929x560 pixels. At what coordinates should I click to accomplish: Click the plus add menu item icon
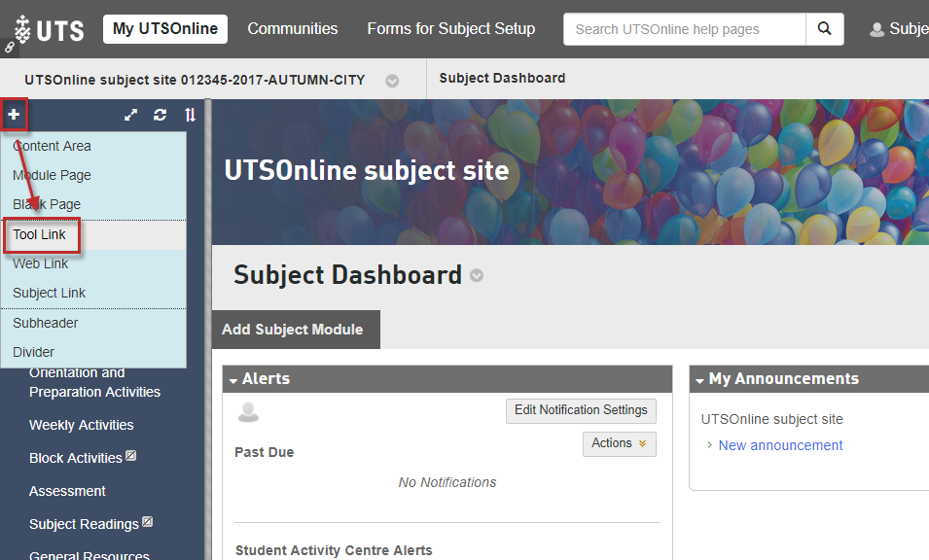[x=14, y=115]
